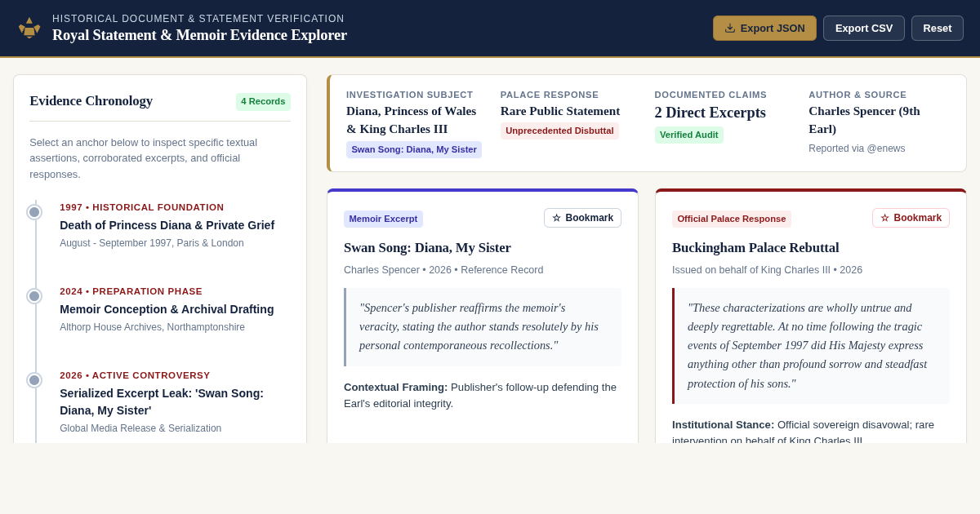Viewport: 980px width, 514px height.
Task: Click the Rare Public Statement heading
Action: point(560,111)
